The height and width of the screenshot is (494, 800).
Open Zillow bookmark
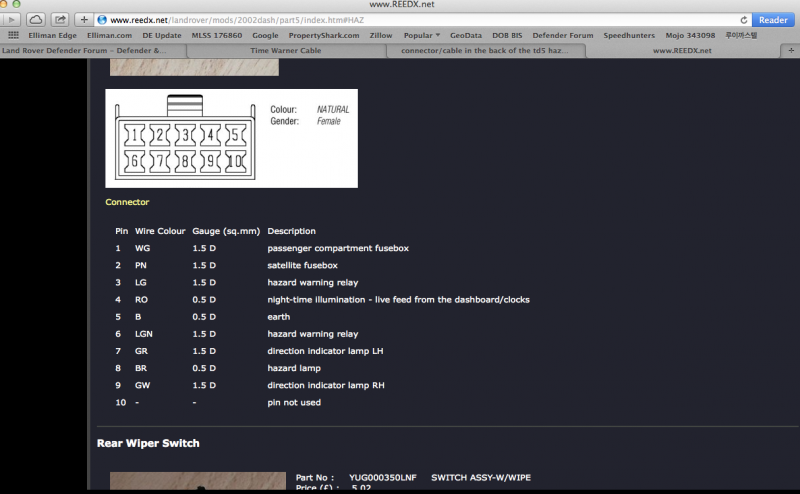381,35
